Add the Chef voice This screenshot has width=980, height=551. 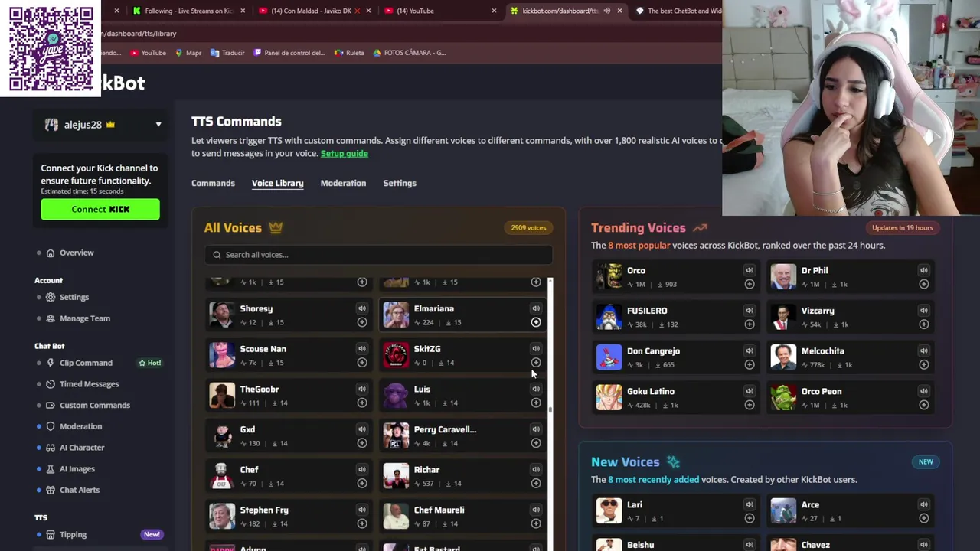362,483
